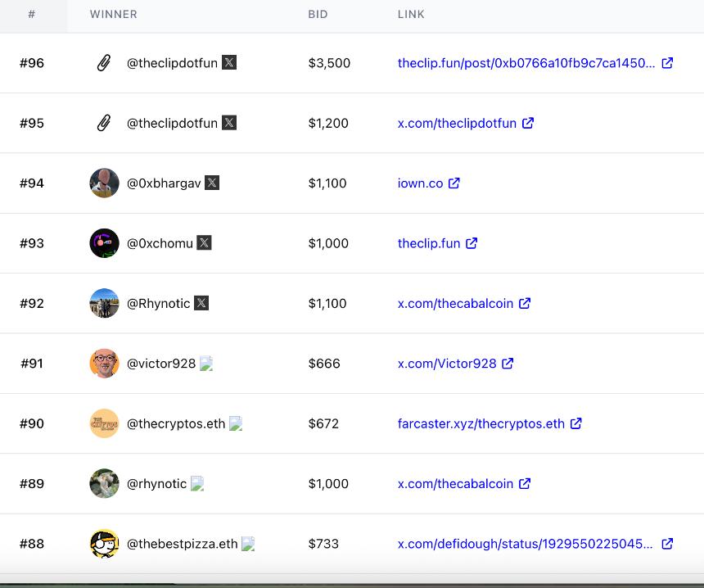Screen dimensions: 704x588
Task: Select the X badge next to @0xchomu
Action: point(202,242)
